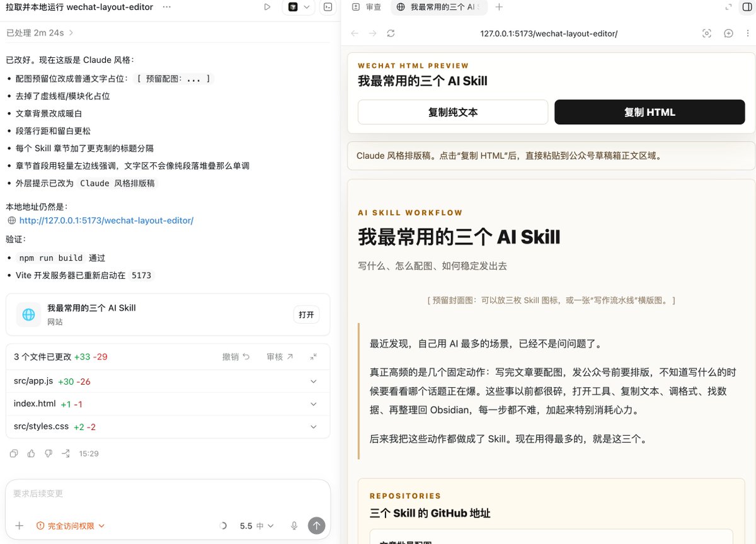Click the globe icon on the website card
The height and width of the screenshot is (544, 756).
[28, 314]
